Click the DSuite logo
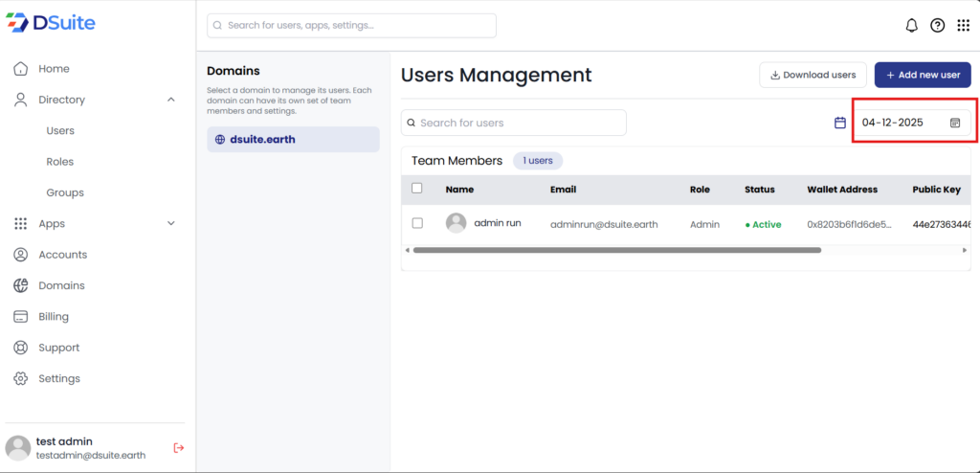The image size is (980, 473). [x=52, y=23]
